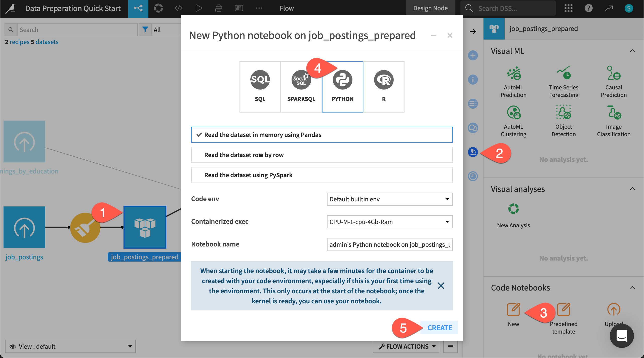
Task: Open the Containerized exec dropdown
Action: 389,222
